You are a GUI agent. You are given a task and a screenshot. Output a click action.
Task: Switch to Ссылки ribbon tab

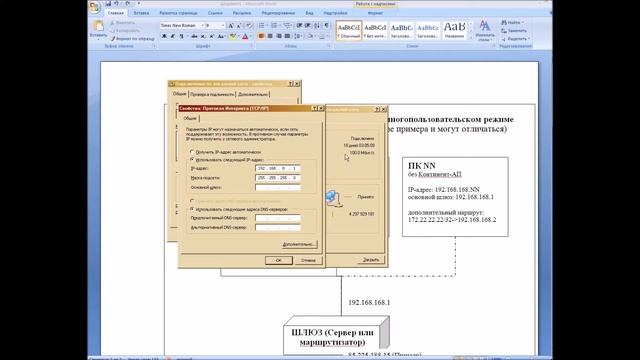click(x=215, y=13)
